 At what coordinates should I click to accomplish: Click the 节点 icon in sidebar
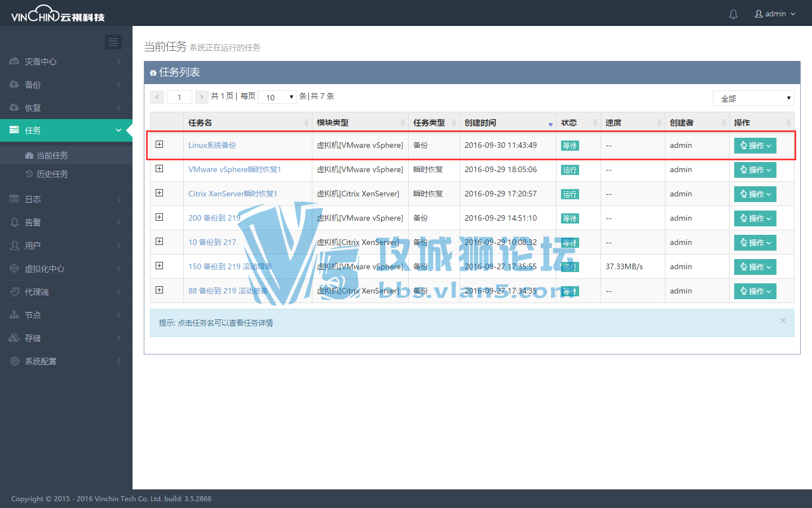click(x=15, y=314)
